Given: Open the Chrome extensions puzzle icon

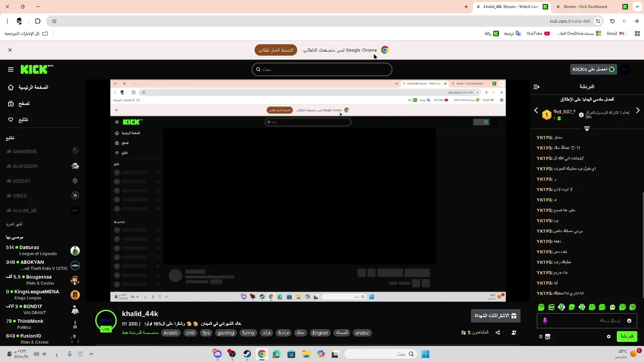Looking at the screenshot, I should point(37,21).
